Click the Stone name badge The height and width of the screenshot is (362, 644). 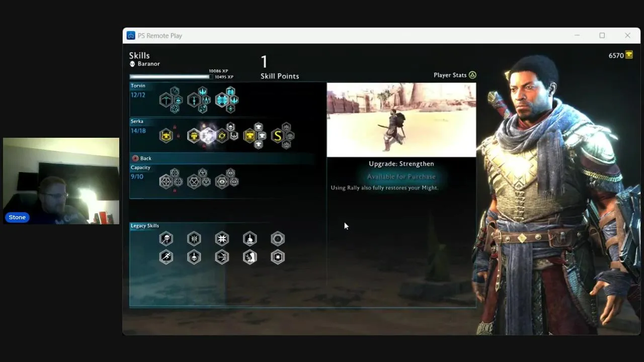coord(17,217)
